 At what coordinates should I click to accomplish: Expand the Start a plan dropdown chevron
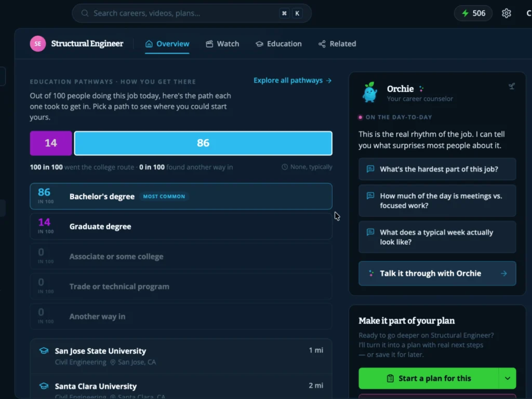click(x=508, y=378)
